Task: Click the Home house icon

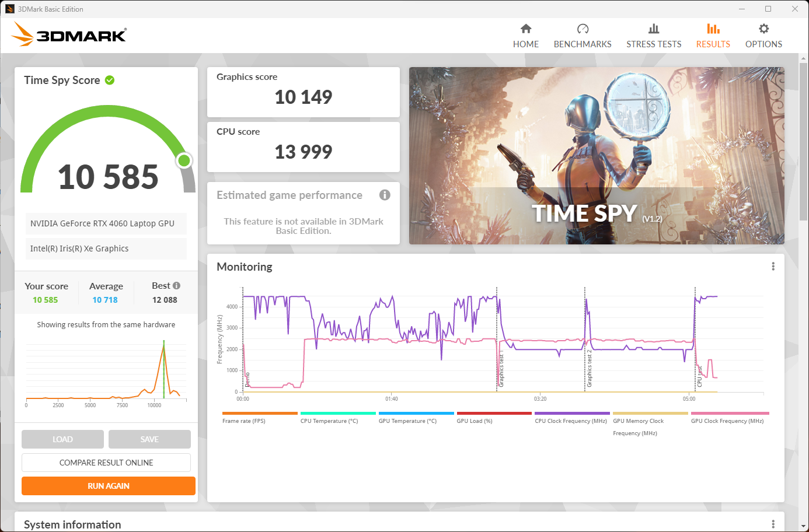Action: [x=526, y=29]
